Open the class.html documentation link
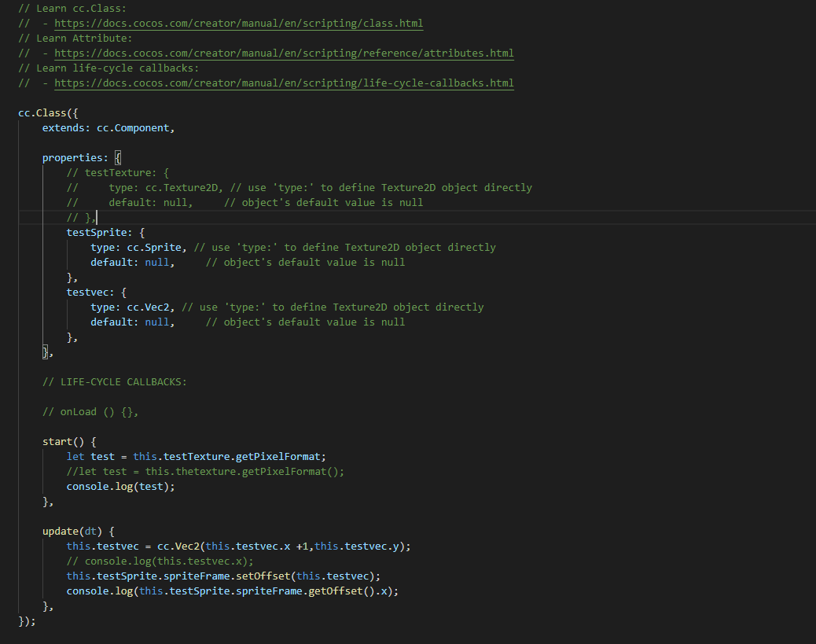 tap(238, 24)
